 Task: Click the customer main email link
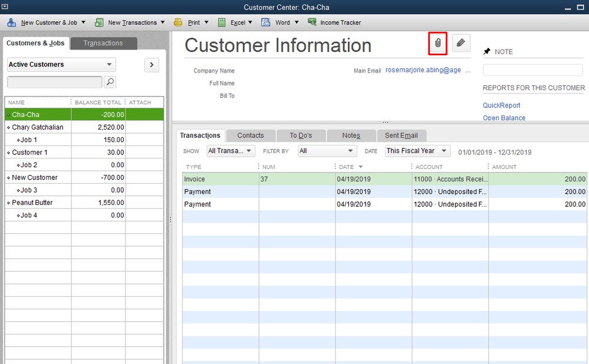point(423,70)
